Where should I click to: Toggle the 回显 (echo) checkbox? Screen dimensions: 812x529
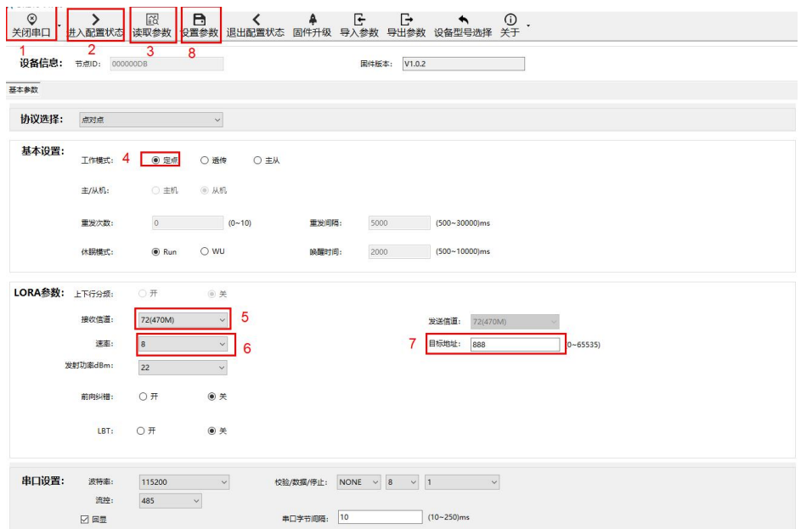[84, 519]
